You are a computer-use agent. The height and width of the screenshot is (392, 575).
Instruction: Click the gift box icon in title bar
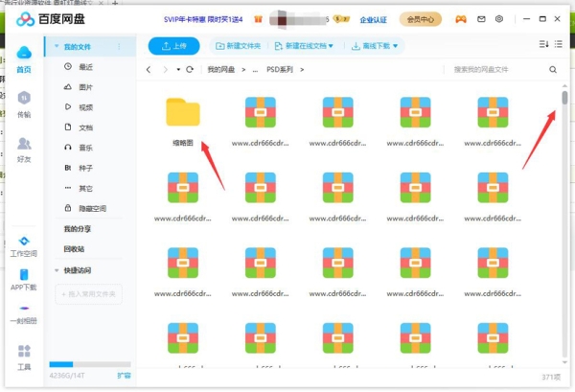click(x=258, y=19)
